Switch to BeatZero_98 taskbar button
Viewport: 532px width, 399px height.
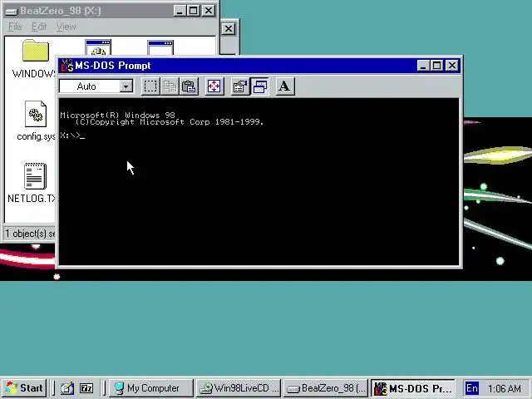click(x=326, y=388)
